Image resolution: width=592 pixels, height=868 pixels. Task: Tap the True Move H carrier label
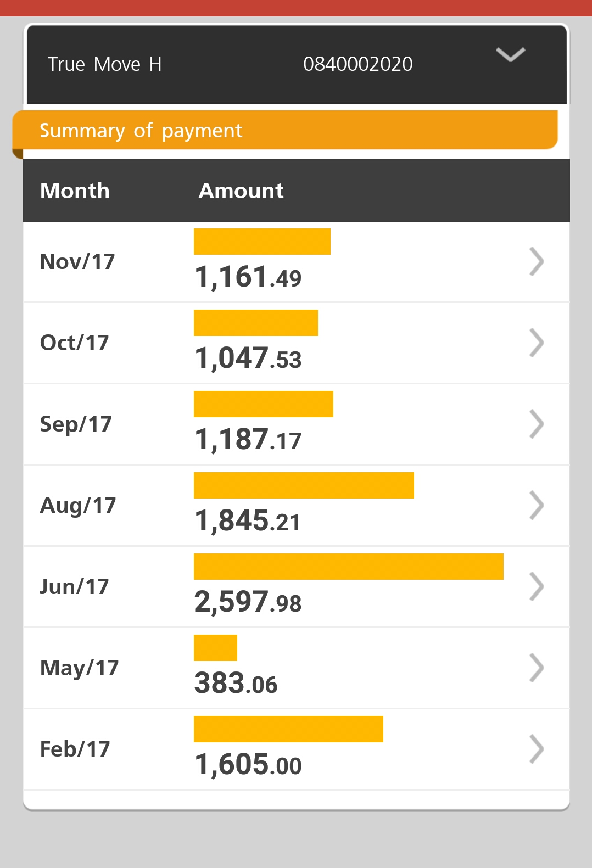click(x=104, y=64)
